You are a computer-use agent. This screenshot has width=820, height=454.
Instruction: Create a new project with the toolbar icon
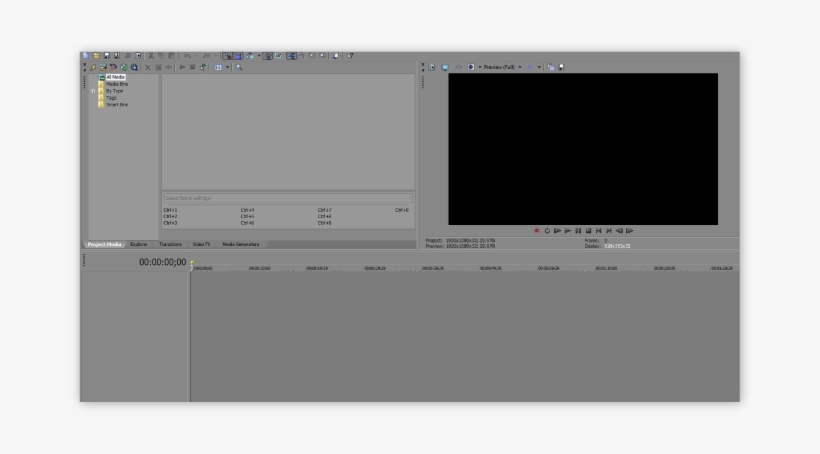click(x=86, y=55)
